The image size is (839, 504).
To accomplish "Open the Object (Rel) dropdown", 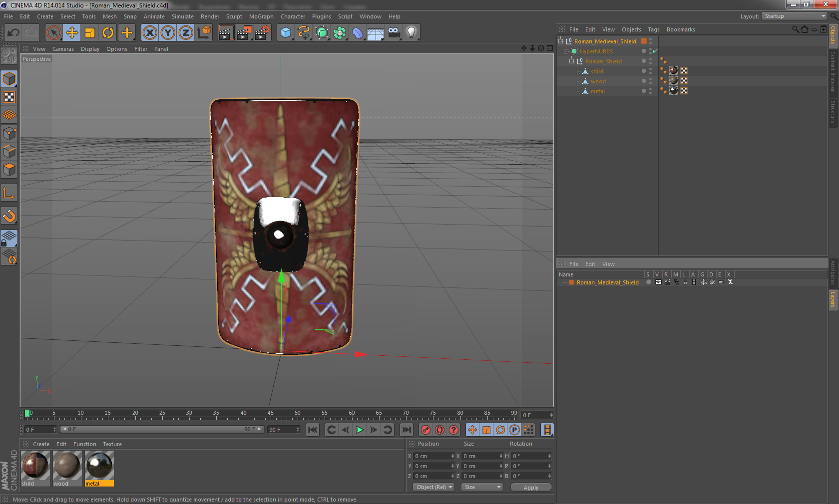I will coord(433,487).
